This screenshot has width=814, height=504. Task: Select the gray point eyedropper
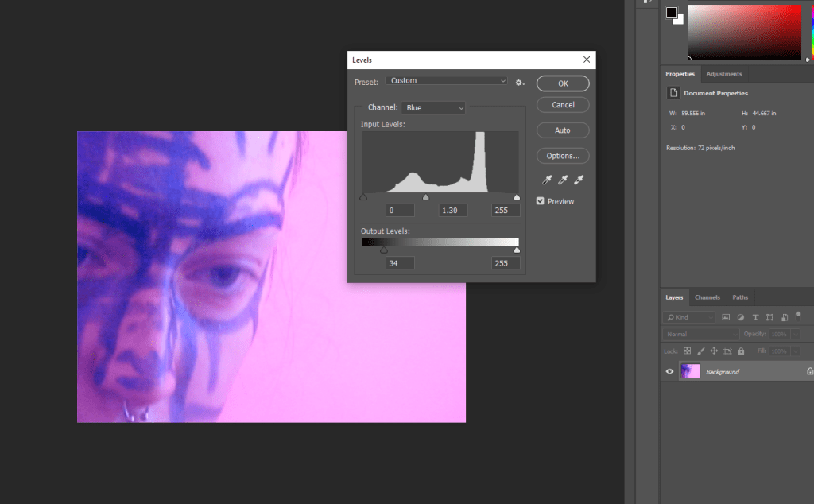coord(563,180)
